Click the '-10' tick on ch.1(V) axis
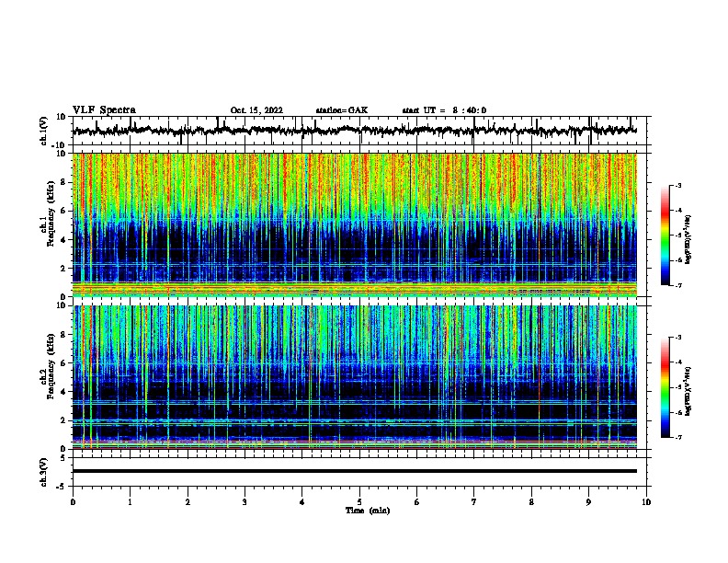The height and width of the screenshot is (563, 728). coord(60,145)
